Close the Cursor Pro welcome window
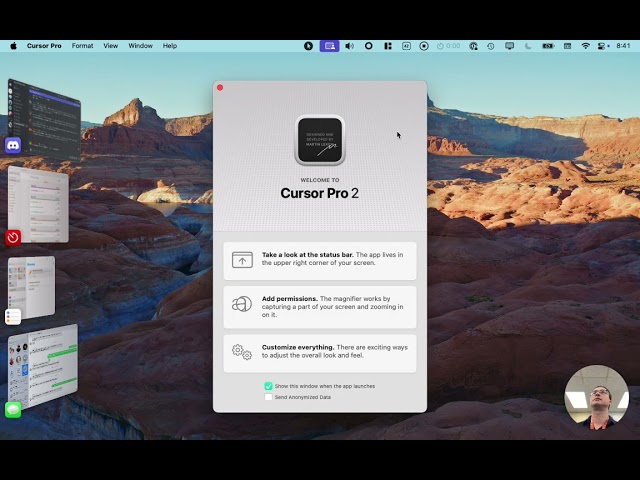The width and height of the screenshot is (640, 480). 220,88
